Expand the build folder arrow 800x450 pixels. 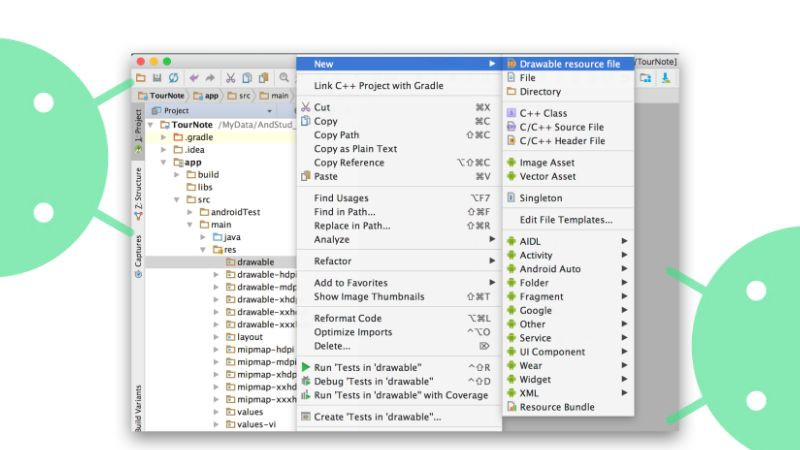click(x=177, y=174)
